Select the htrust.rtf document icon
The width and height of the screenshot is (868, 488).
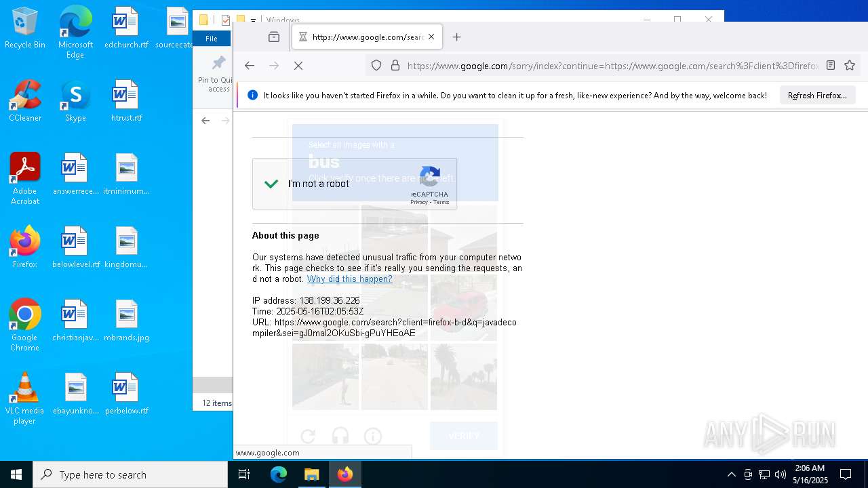click(126, 100)
